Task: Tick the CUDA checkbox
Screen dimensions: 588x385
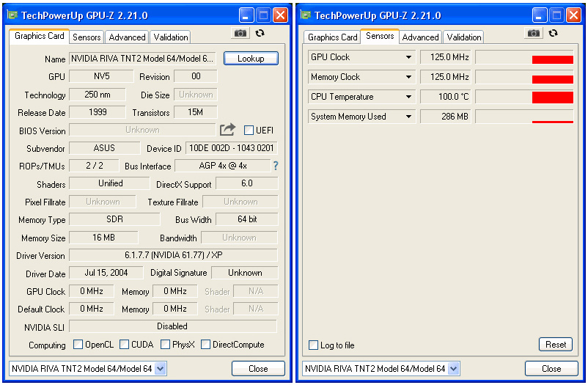Action: [x=124, y=345]
